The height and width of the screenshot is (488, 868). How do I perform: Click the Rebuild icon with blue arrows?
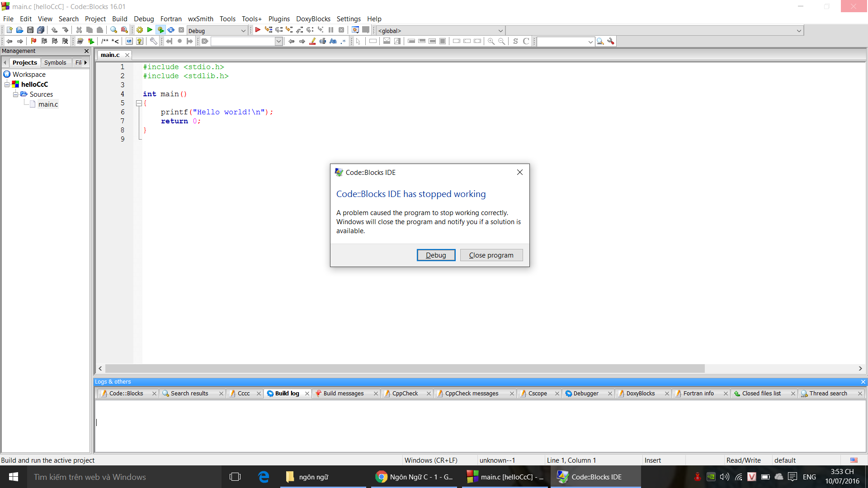tap(171, 30)
